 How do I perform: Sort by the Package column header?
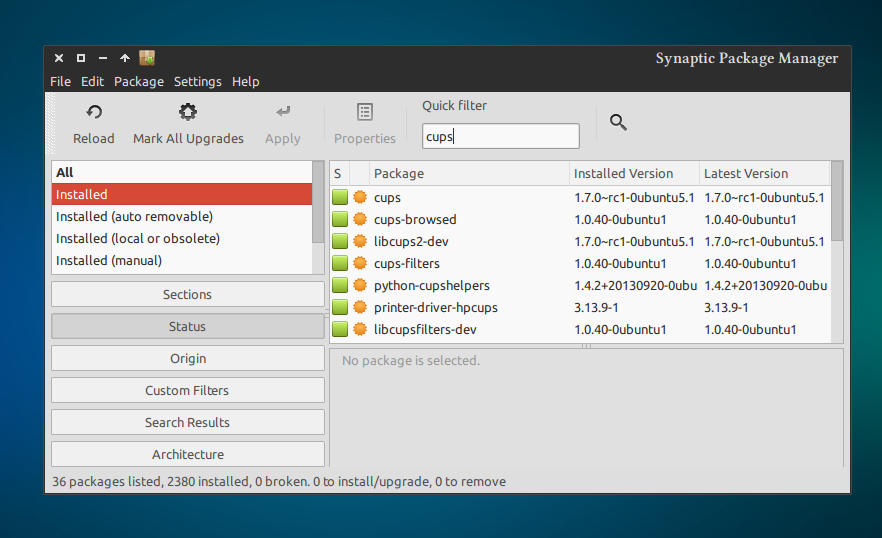(x=469, y=173)
